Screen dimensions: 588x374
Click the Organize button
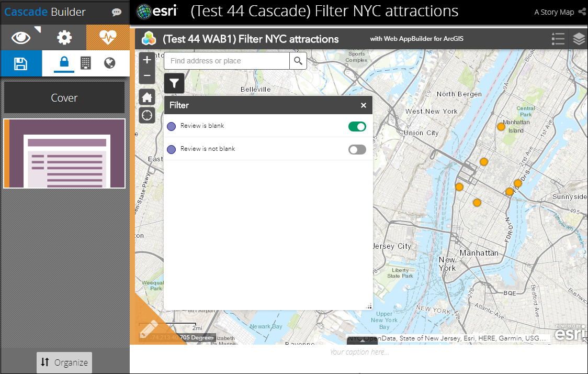click(x=64, y=362)
